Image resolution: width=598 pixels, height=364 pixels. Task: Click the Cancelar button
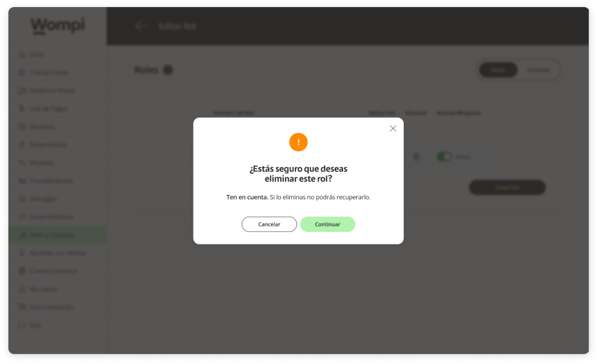click(269, 224)
